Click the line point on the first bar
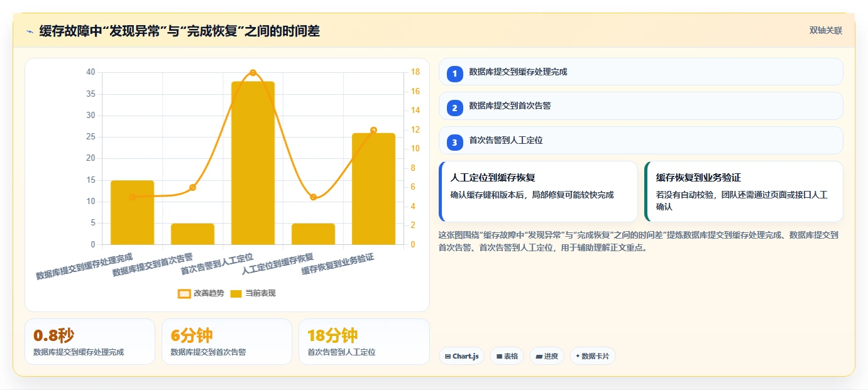 [132, 197]
